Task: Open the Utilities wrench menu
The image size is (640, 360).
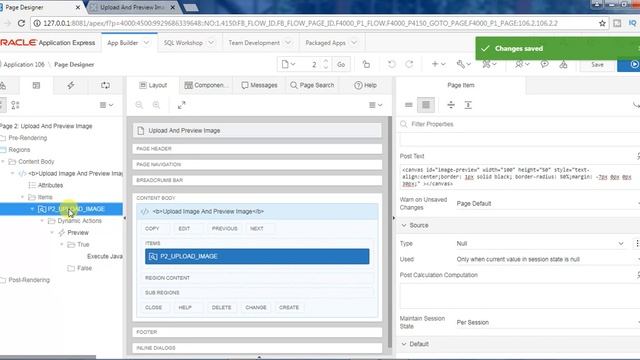Action: (464, 64)
